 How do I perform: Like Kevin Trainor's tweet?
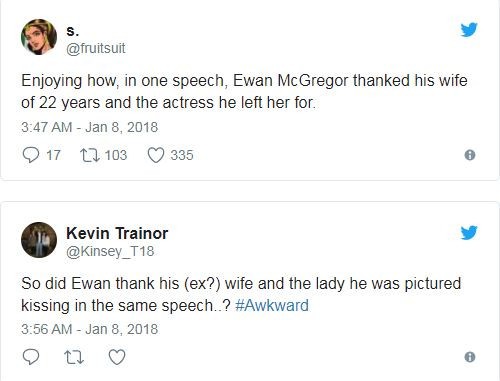(x=117, y=357)
